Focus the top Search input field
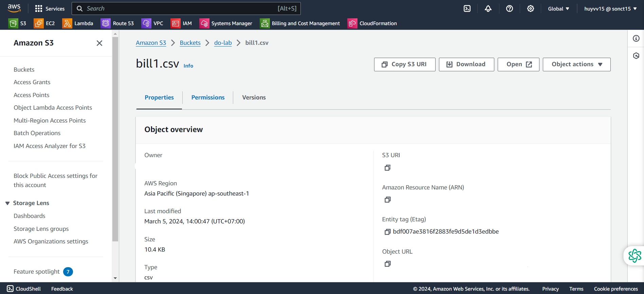 (186, 8)
